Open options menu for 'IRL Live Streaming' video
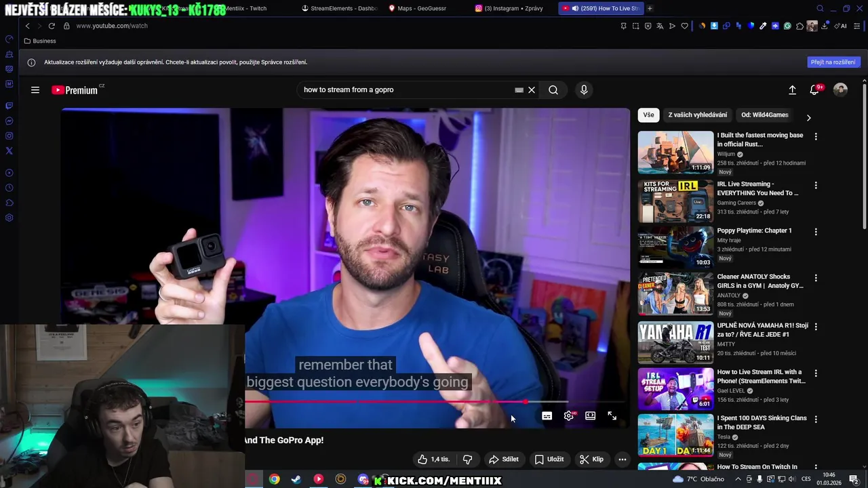Image resolution: width=868 pixels, height=488 pixels. coord(816,185)
